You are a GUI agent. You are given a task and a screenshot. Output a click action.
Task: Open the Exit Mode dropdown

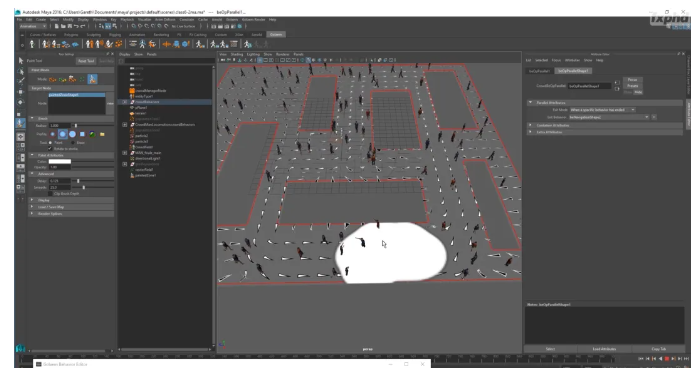602,110
